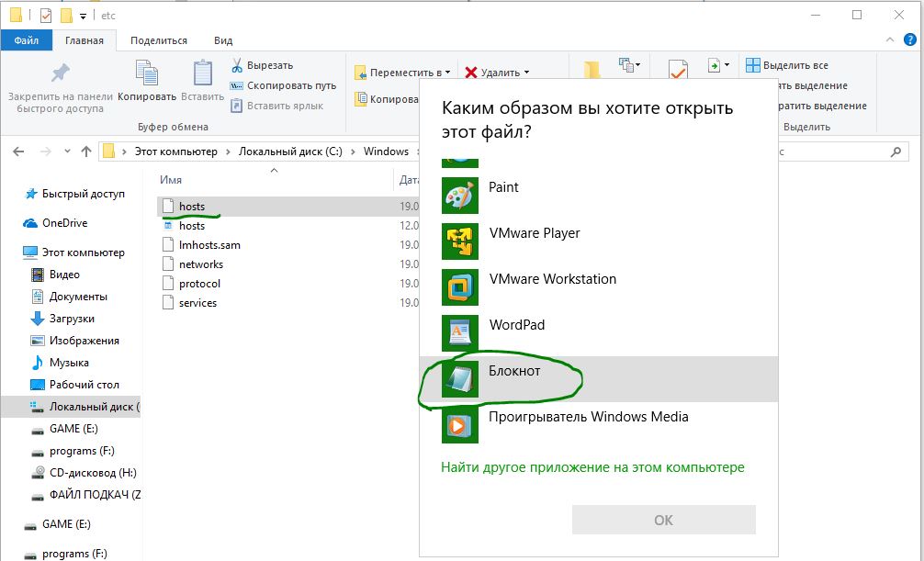
Task: Open Документы folder in sidebar
Action: tap(69, 297)
